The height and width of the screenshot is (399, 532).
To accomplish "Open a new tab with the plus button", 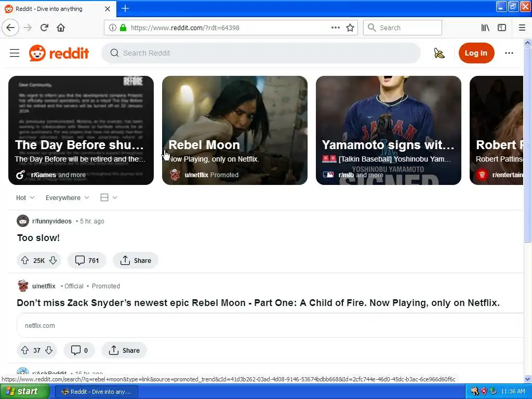I will pos(125,8).
